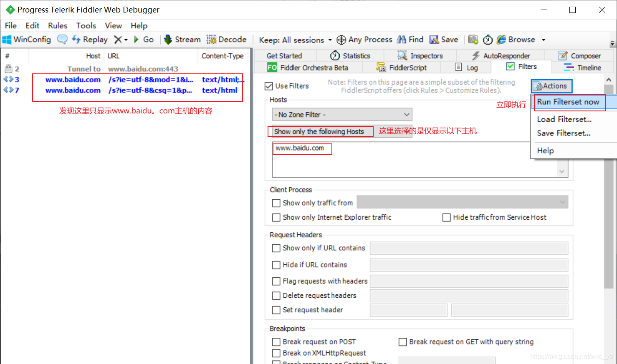Screen dimensions: 617x364
Task: Toggle Flag requests with headers checkbox
Action: 276,281
